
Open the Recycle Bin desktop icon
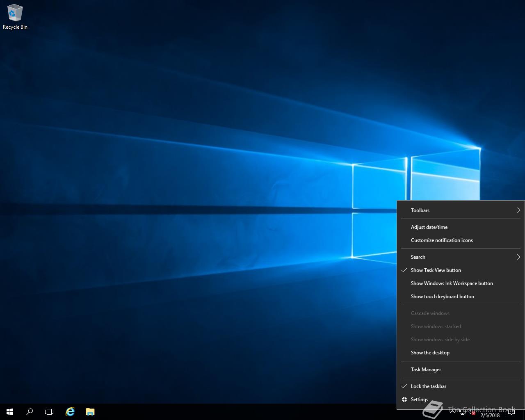[x=15, y=17]
